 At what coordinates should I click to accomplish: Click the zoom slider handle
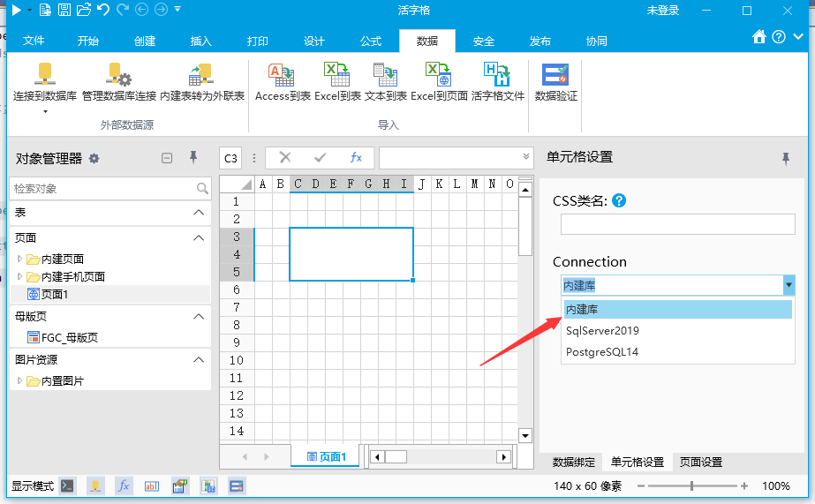pyautogui.click(x=691, y=485)
